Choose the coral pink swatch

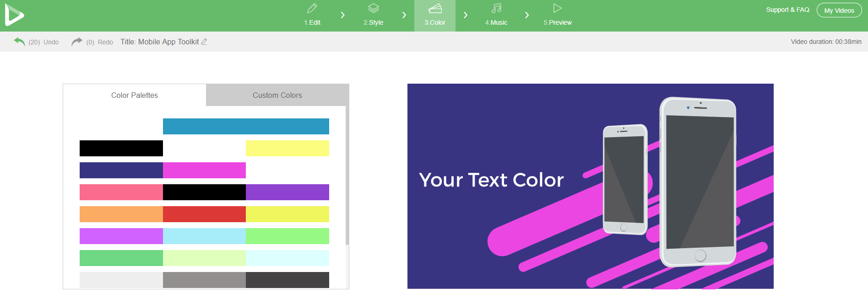click(121, 192)
